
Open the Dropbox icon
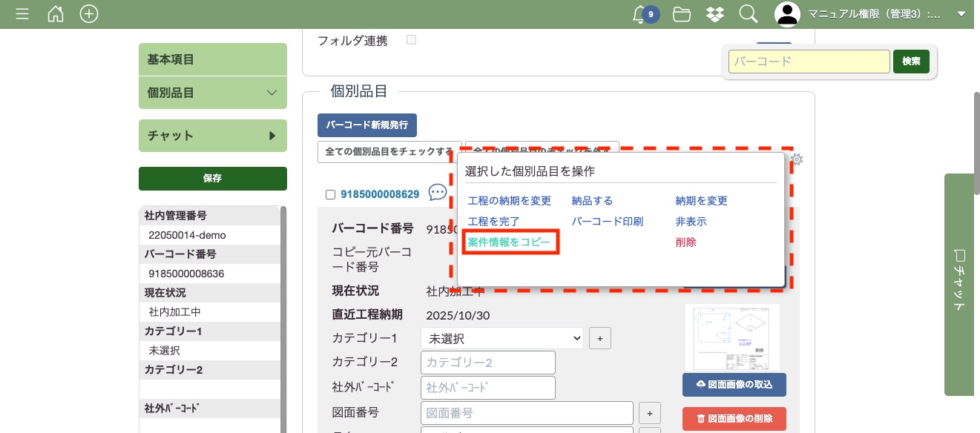(x=714, y=14)
